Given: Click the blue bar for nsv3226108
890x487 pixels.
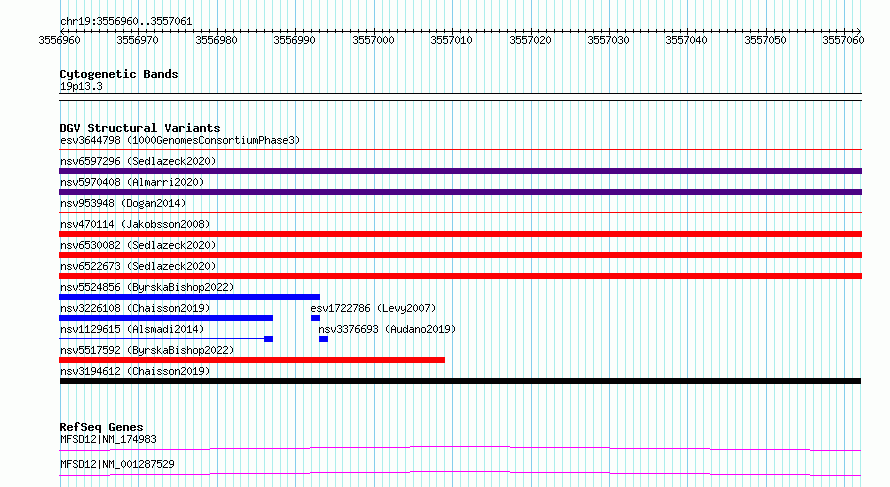Looking at the screenshot, I should click(166, 318).
